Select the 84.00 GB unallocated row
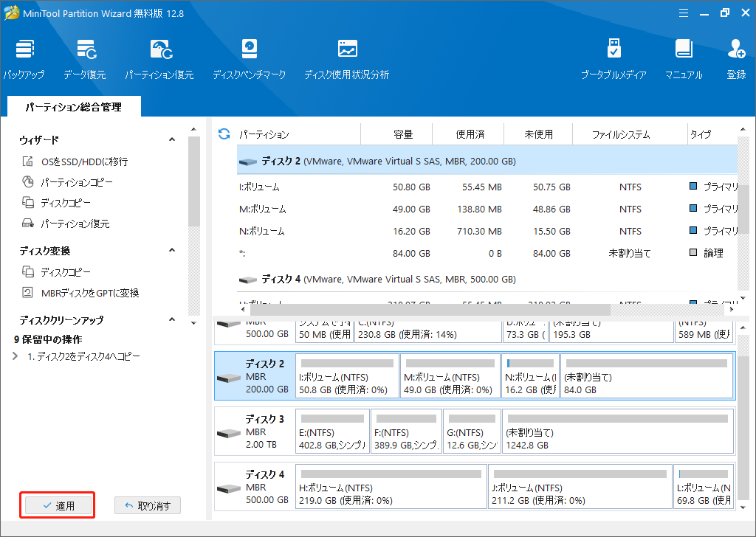The image size is (756, 537). click(x=487, y=253)
